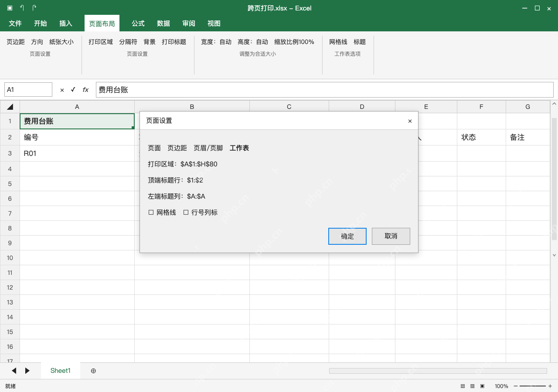Click the 取消 button in the dialog
The image size is (558, 392).
391,236
